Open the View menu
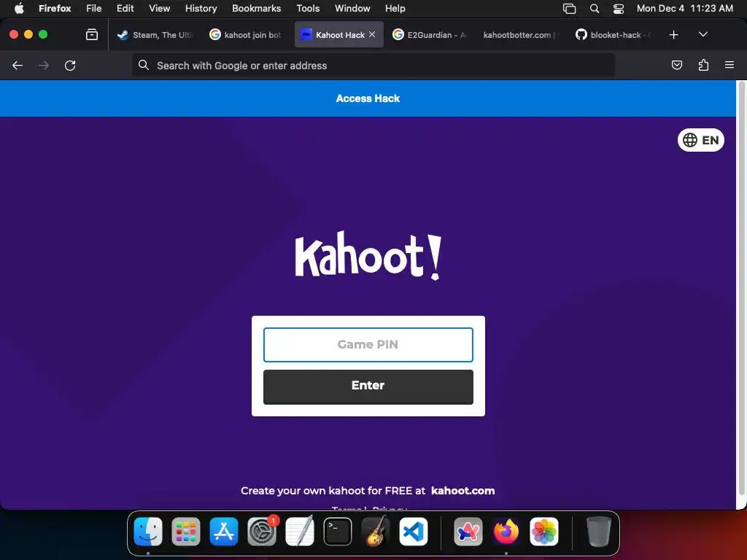The height and width of the screenshot is (560, 747). click(x=159, y=8)
